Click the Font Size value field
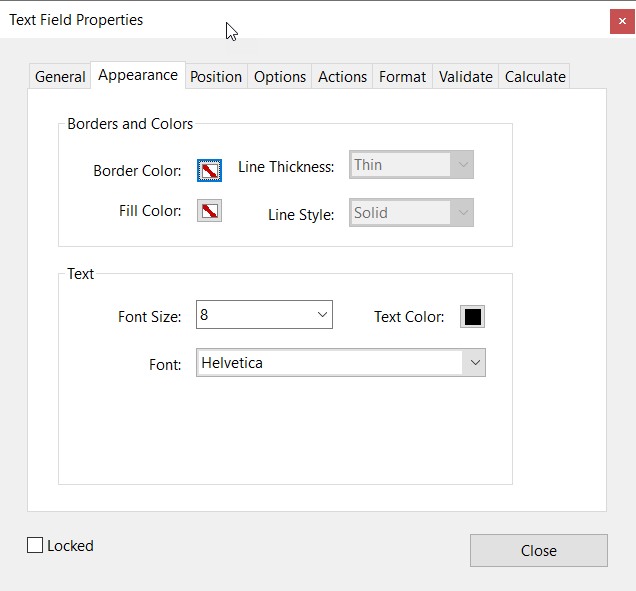 point(253,315)
